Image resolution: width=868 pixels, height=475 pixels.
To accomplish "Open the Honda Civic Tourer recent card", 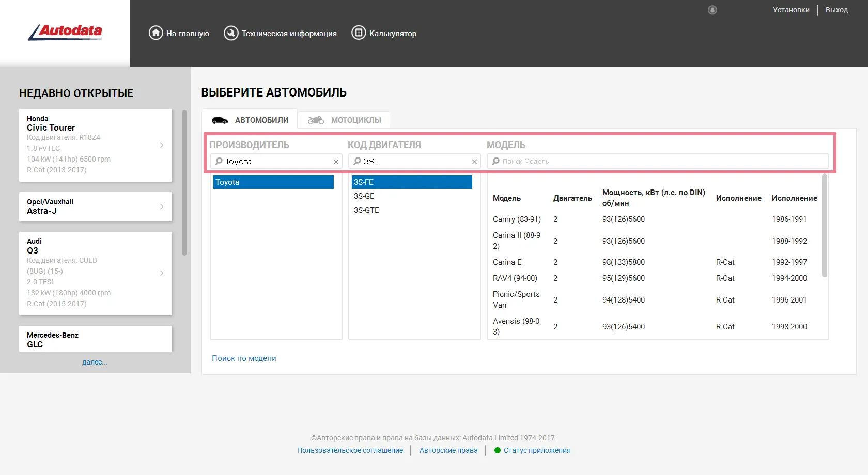I will click(96, 145).
